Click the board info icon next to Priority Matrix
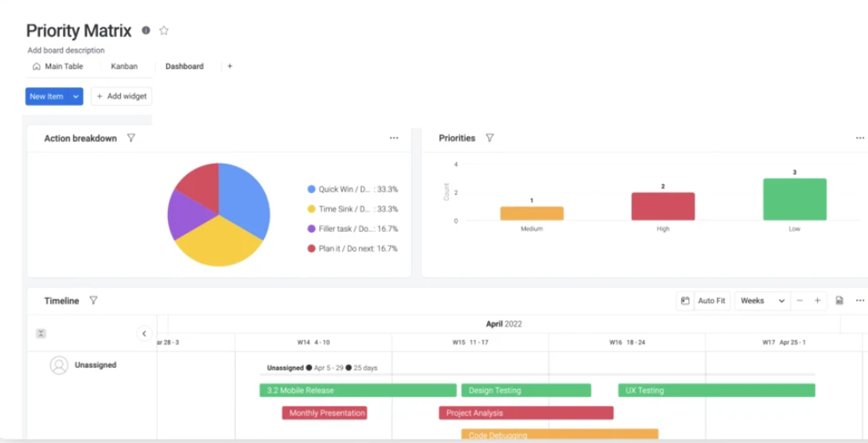The width and height of the screenshot is (868, 443). click(x=146, y=30)
